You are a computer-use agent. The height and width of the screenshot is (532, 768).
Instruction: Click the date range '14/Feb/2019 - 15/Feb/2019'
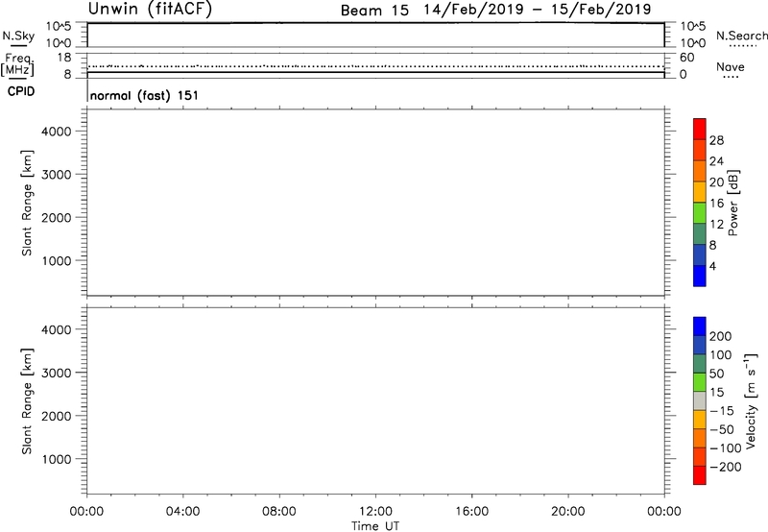point(538,10)
